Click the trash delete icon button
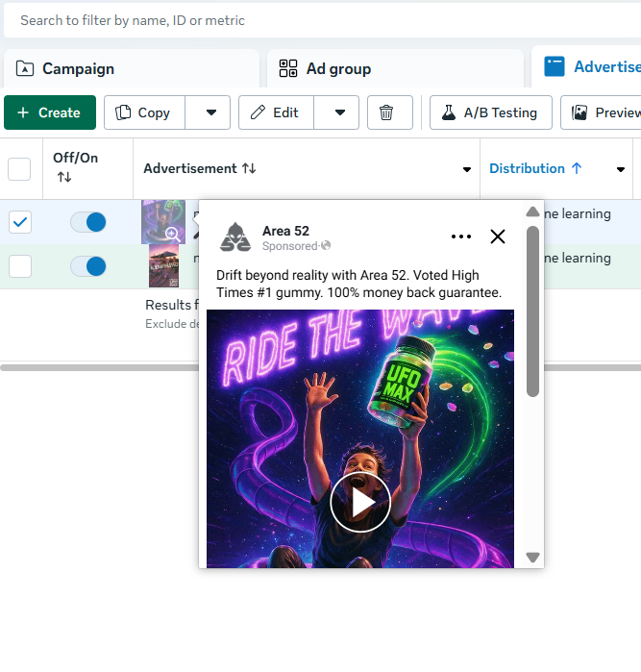 tap(389, 112)
